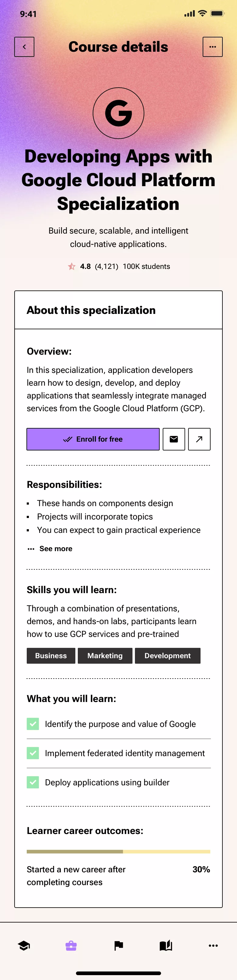
Task: Open the external share arrow icon
Action: click(199, 439)
